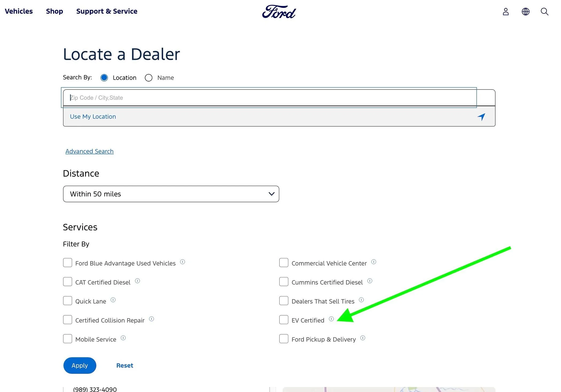Focus the Zip Code / City,State field
The width and height of the screenshot is (561, 392).
(279, 98)
